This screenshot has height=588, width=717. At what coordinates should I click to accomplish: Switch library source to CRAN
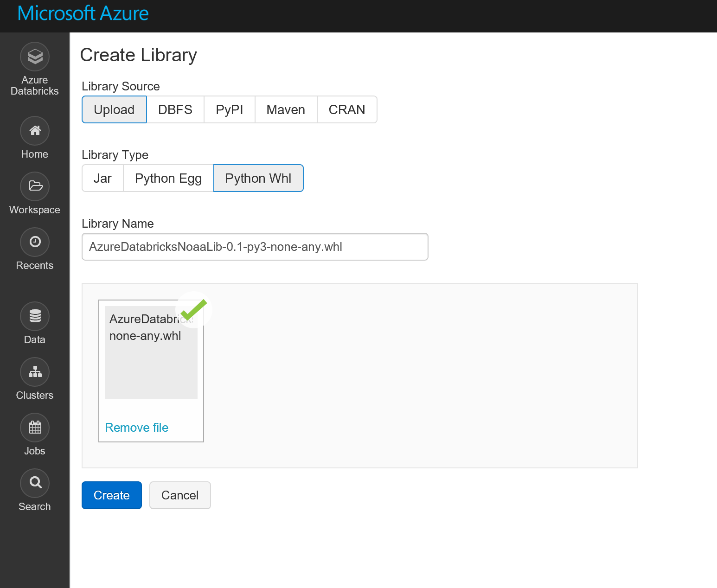(x=347, y=110)
